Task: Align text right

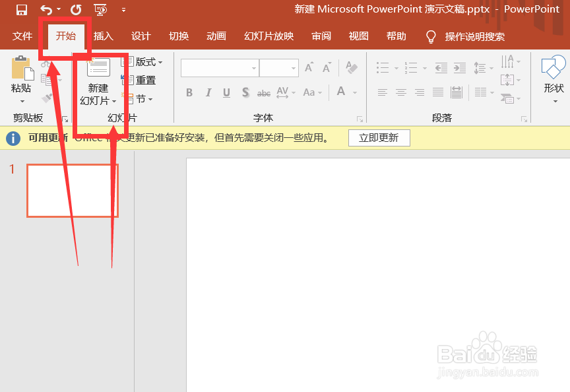Action: [420, 92]
